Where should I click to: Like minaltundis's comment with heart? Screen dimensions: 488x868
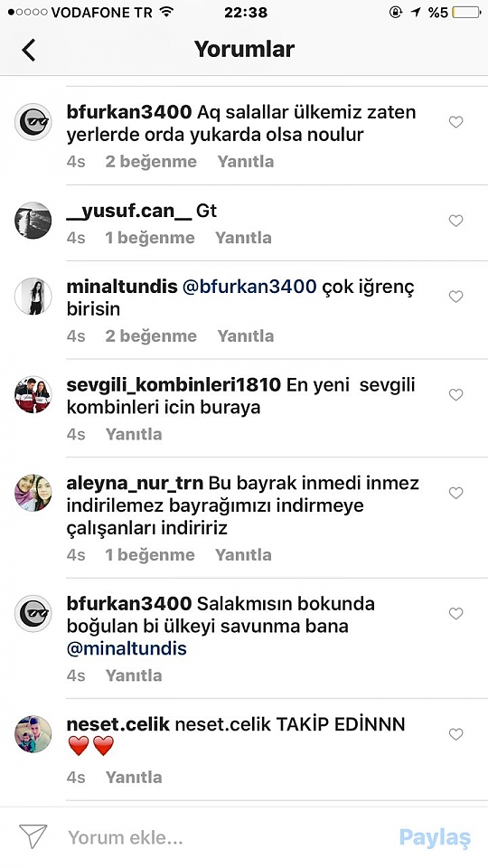point(455,297)
